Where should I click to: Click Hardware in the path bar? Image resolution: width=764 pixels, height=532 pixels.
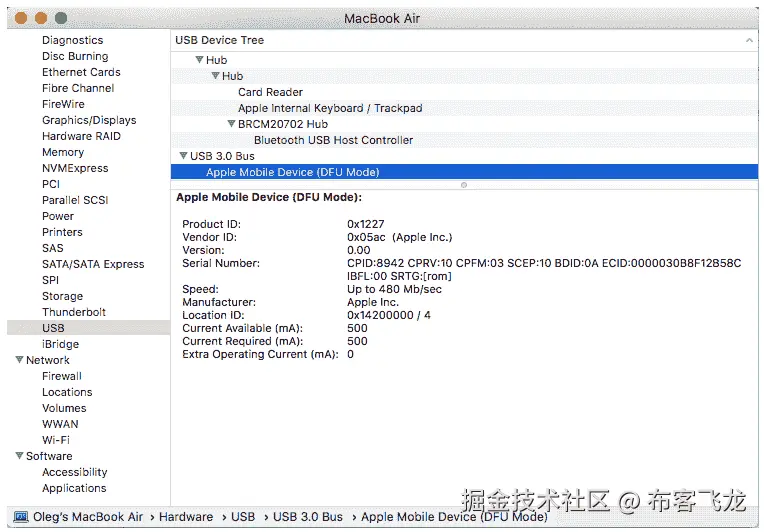(186, 516)
